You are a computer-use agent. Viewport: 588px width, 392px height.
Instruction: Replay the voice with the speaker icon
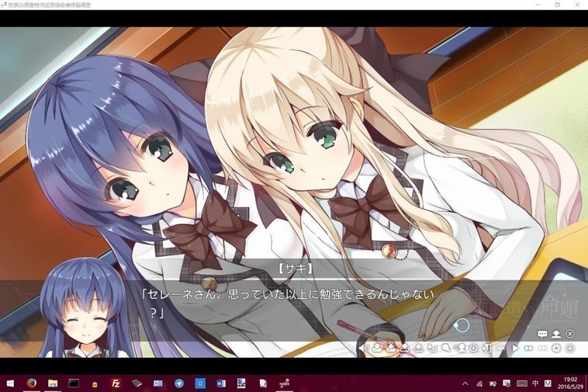(363, 348)
